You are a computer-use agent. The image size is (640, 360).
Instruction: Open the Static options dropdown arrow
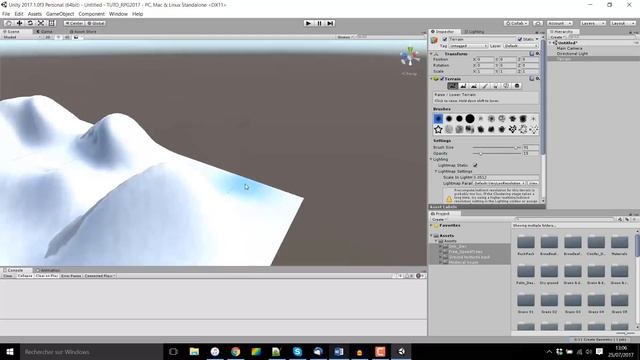click(x=537, y=39)
